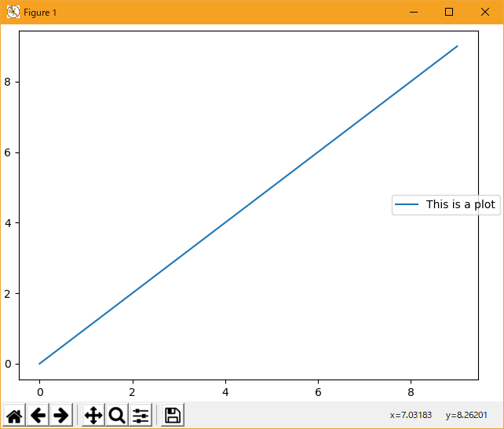504x429 pixels.
Task: Click the blue line sample in legend
Action: tap(407, 204)
